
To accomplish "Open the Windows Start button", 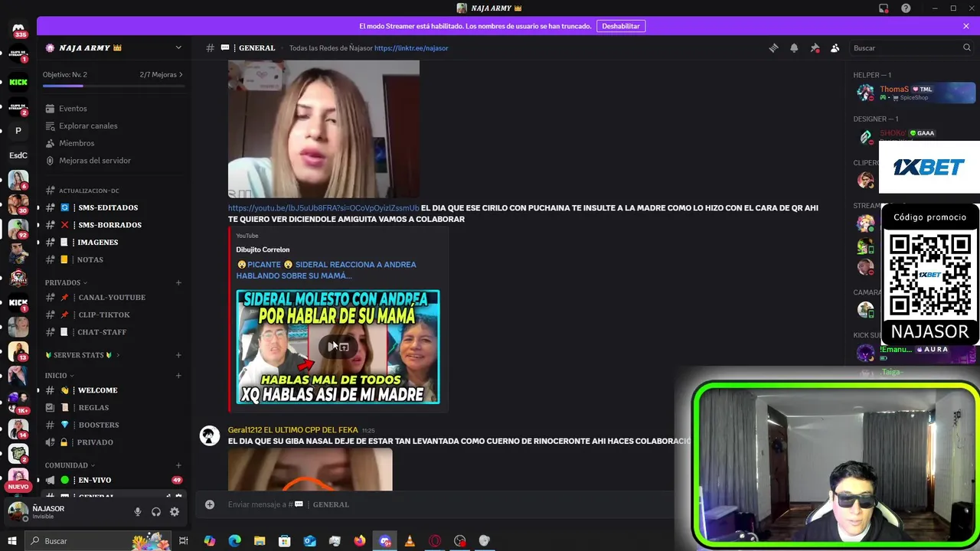I will (11, 541).
